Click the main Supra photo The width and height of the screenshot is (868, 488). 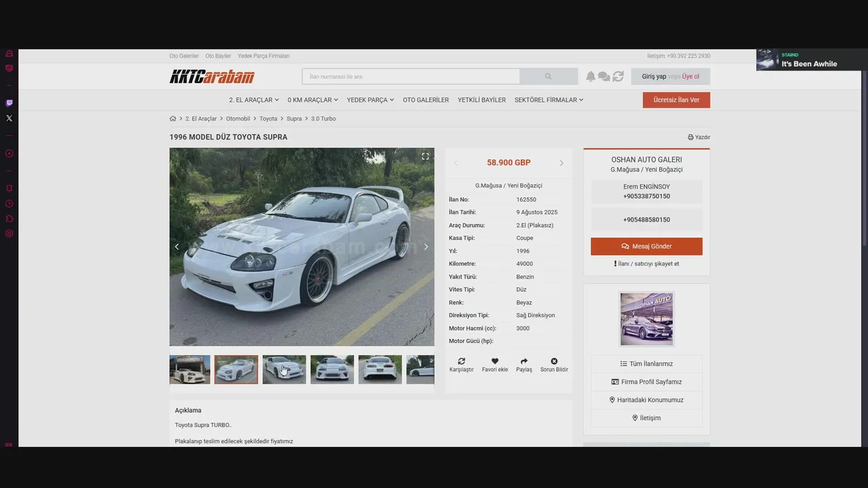pyautogui.click(x=302, y=247)
